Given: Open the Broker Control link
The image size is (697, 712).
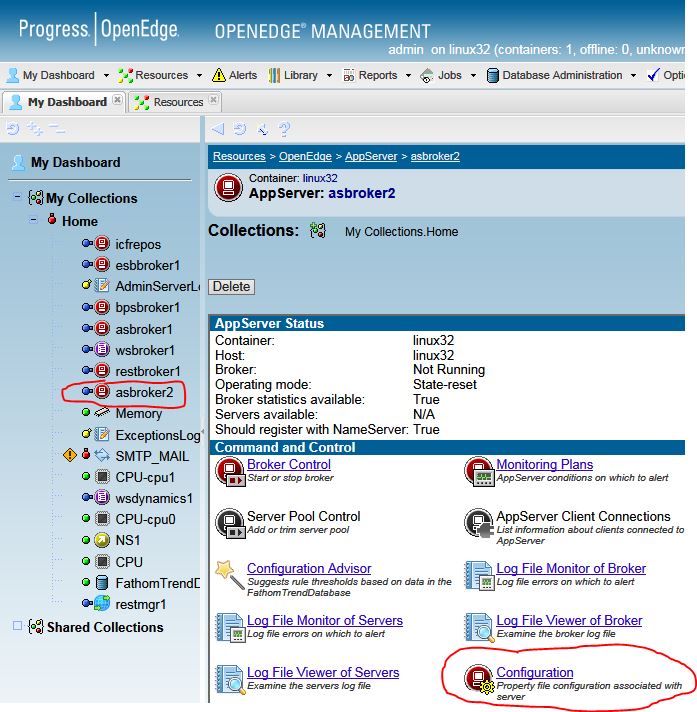Looking at the screenshot, I should point(289,464).
